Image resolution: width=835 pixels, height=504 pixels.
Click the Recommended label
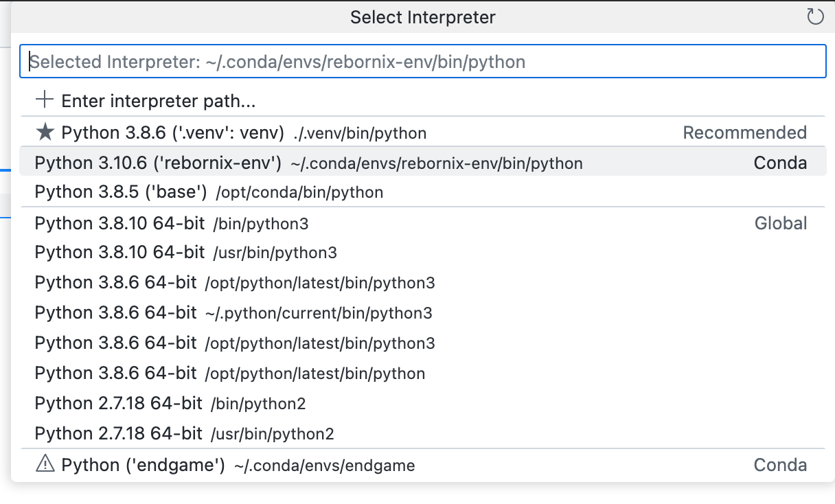coord(745,132)
